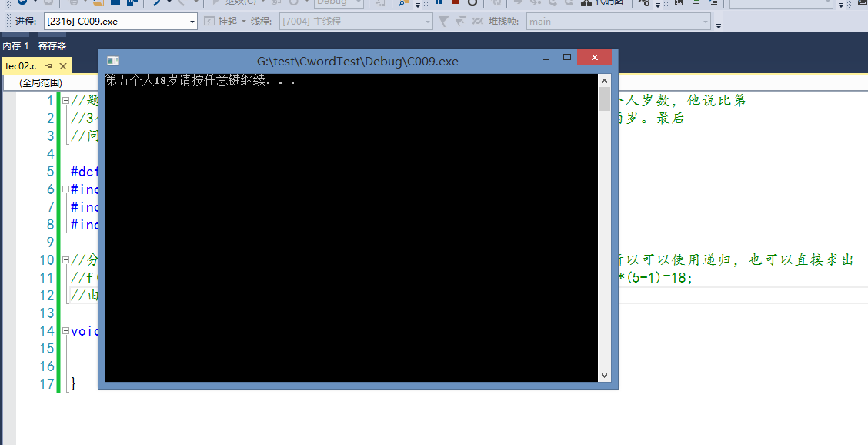Screen dimensions: 868x445
Task: Click the console window system icon
Action: pyautogui.click(x=113, y=60)
